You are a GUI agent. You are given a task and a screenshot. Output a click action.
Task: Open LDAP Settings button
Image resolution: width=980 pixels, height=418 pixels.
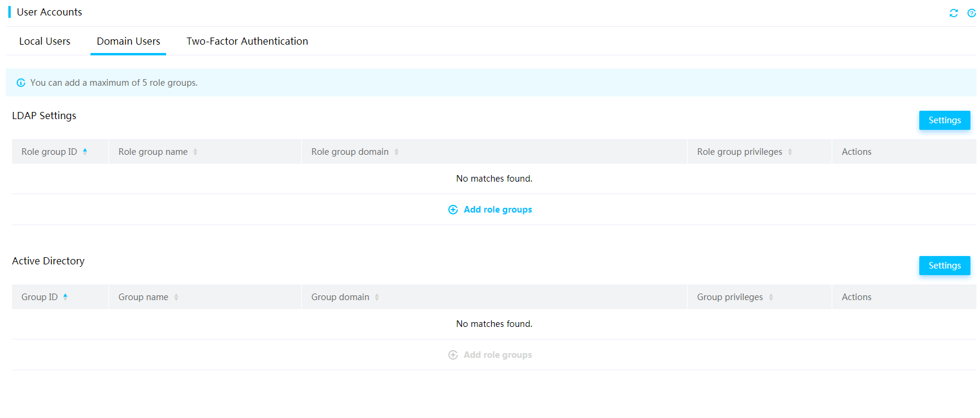[945, 120]
